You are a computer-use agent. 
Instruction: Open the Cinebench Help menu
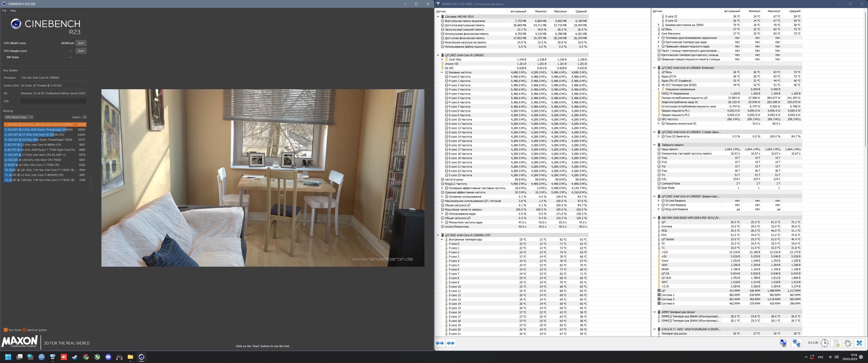click(13, 11)
